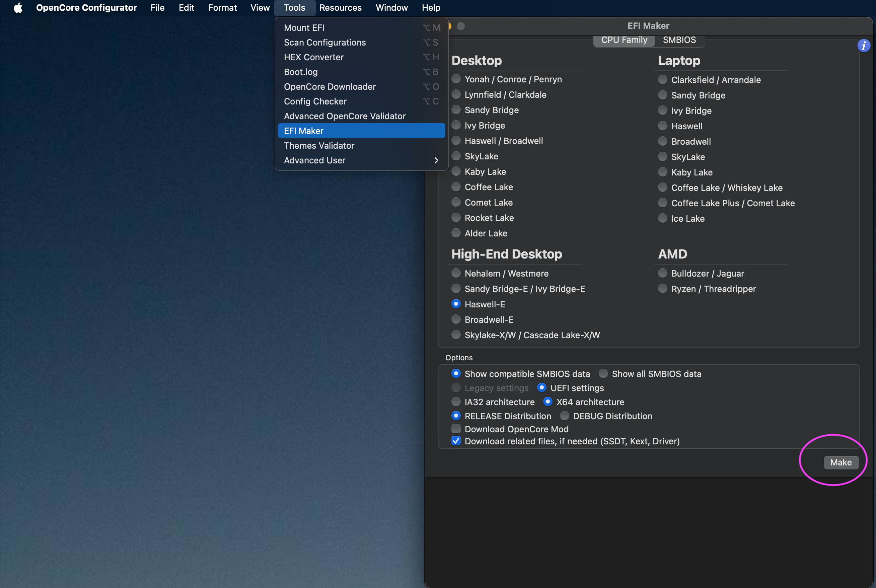Select Laptop Kaby Lake radio button
The image size is (876, 588).
pos(663,172)
